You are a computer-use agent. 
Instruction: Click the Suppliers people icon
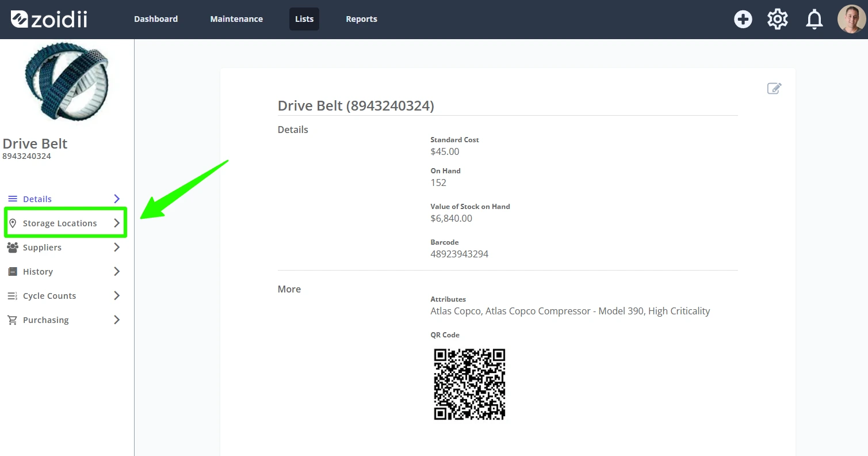tap(13, 248)
